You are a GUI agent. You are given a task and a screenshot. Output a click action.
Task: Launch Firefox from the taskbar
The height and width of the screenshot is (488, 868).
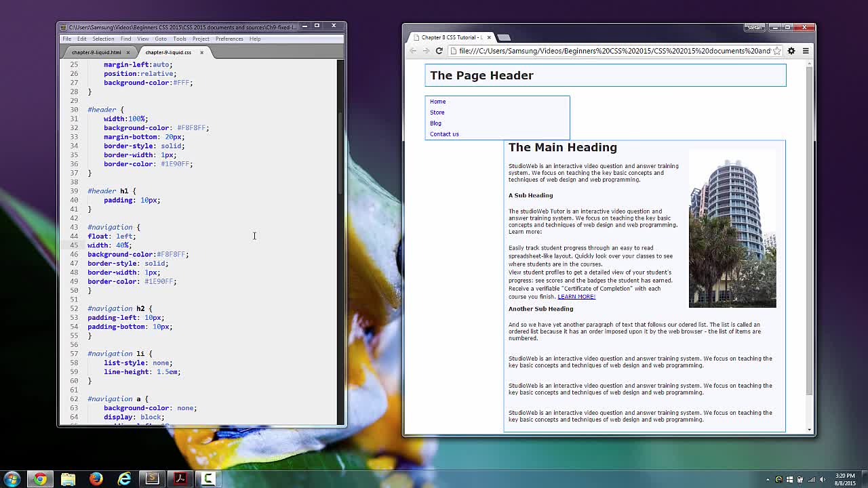point(96,479)
